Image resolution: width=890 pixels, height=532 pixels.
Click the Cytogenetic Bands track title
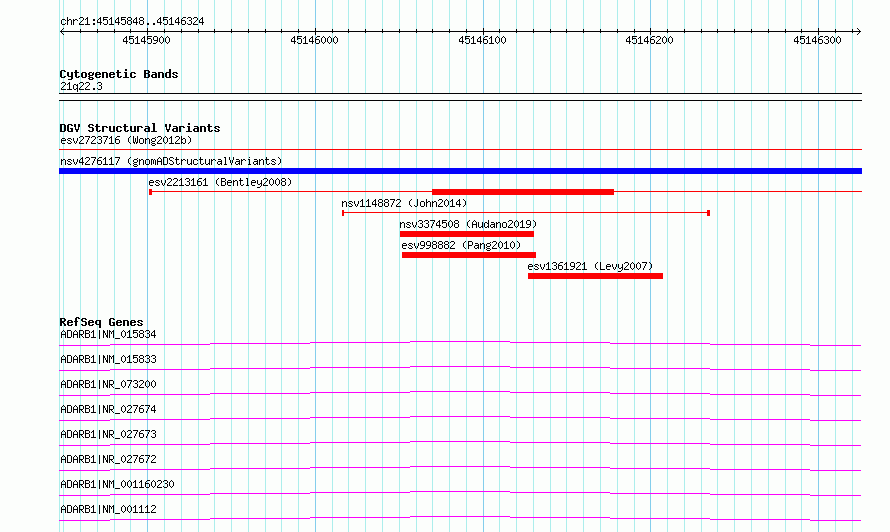click(x=119, y=74)
